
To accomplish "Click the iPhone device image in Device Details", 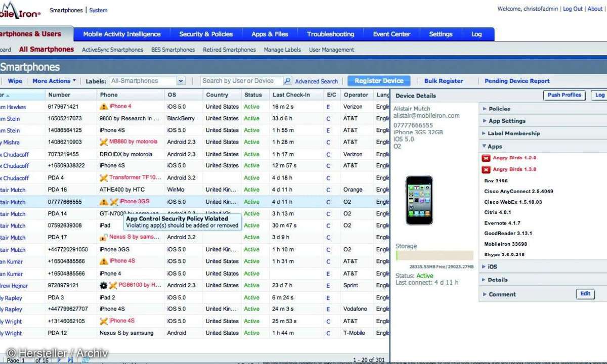I will coord(419,200).
